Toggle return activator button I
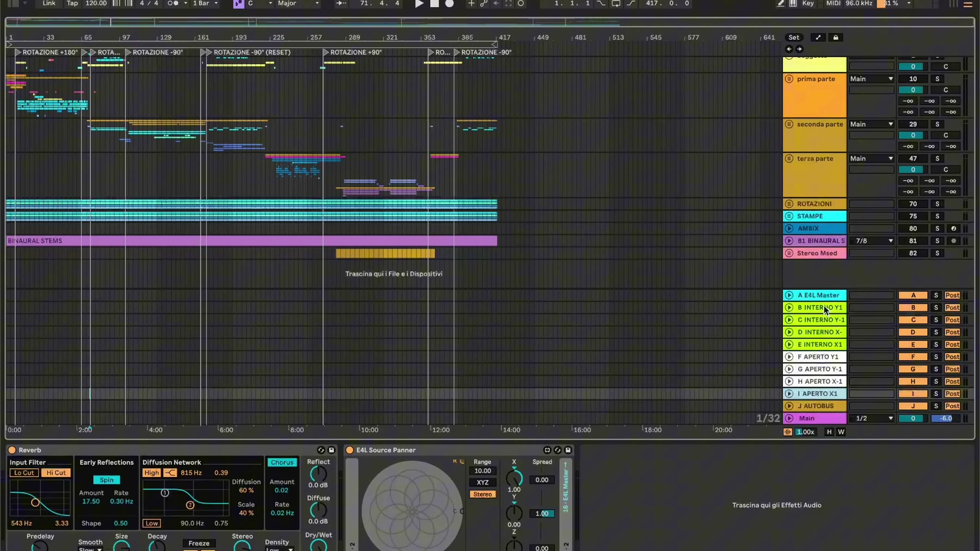This screenshot has width=980, height=551. pos(913,394)
